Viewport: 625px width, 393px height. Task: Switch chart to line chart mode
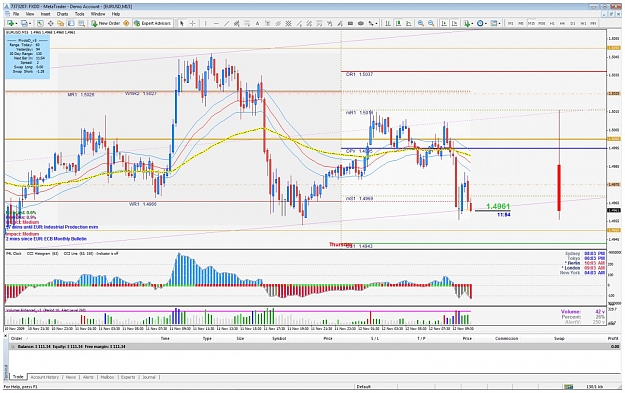(409, 23)
